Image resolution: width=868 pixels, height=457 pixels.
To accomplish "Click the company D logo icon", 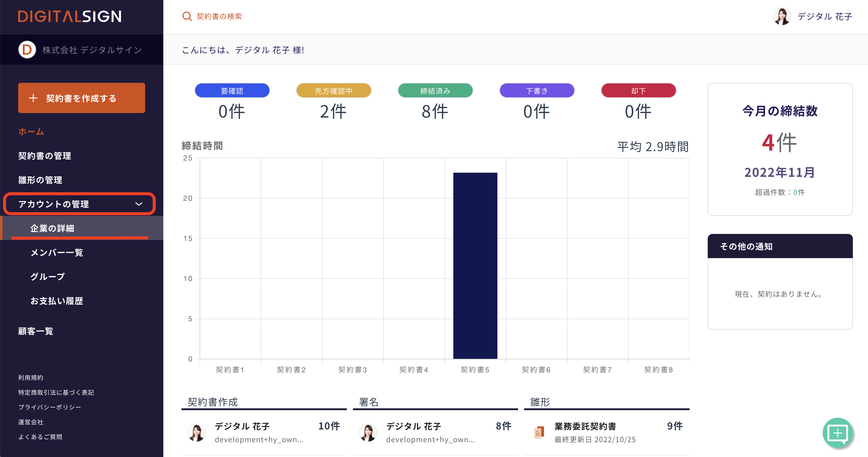I will click(x=27, y=50).
